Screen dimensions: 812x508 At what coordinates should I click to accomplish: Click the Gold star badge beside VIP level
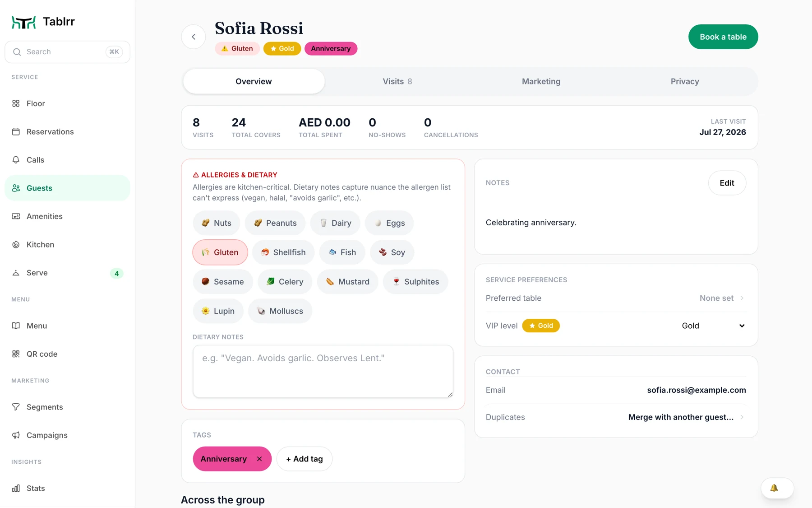click(x=540, y=326)
